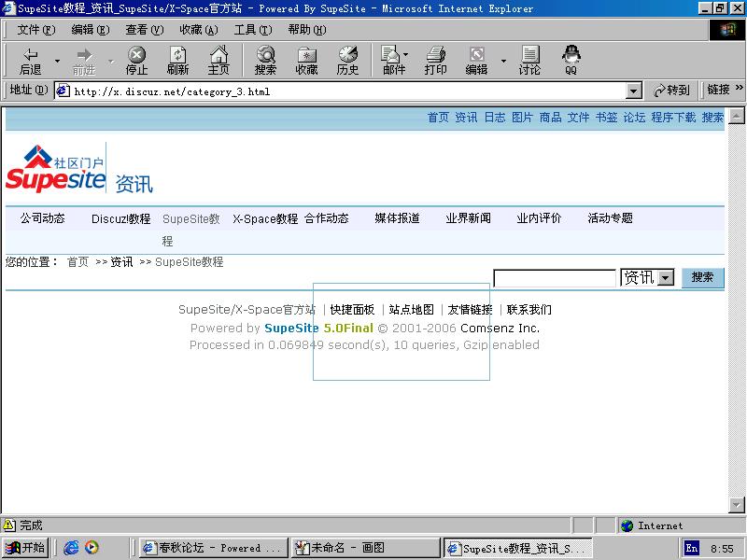Screen dimensions: 747x560
Task: Open the History (历史) toolbar icon
Action: click(347, 60)
